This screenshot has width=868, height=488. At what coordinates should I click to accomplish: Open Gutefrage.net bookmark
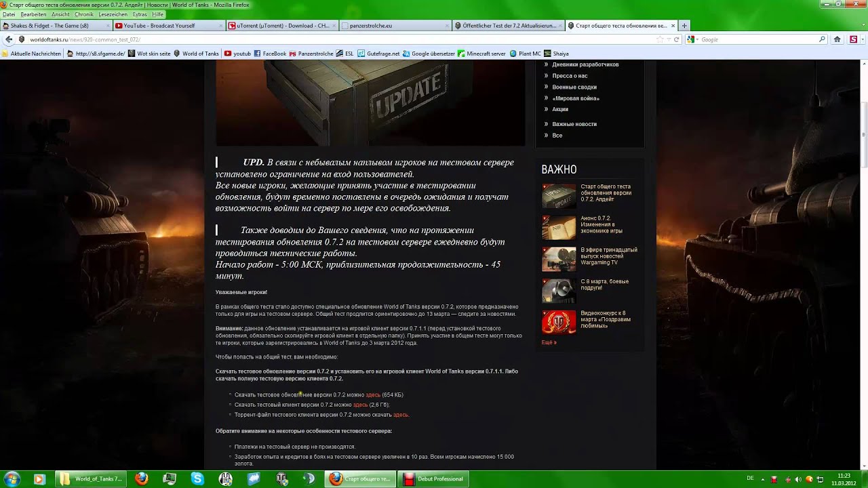coord(378,54)
